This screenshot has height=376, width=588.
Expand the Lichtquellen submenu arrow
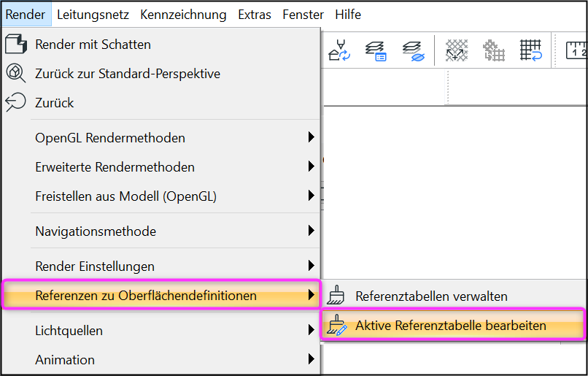[x=311, y=330]
